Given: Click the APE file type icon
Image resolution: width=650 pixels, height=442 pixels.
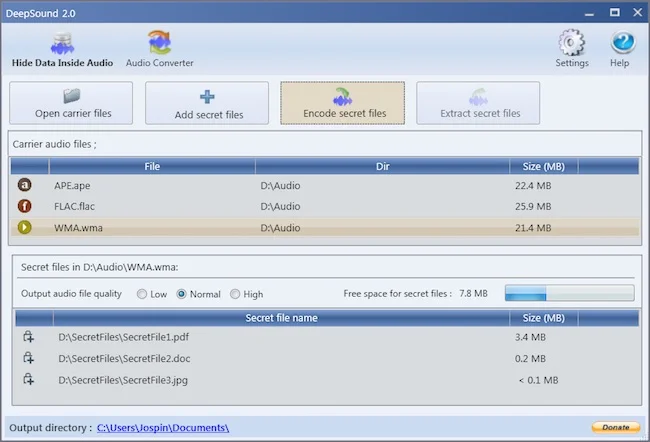Looking at the screenshot, I should coord(24,185).
